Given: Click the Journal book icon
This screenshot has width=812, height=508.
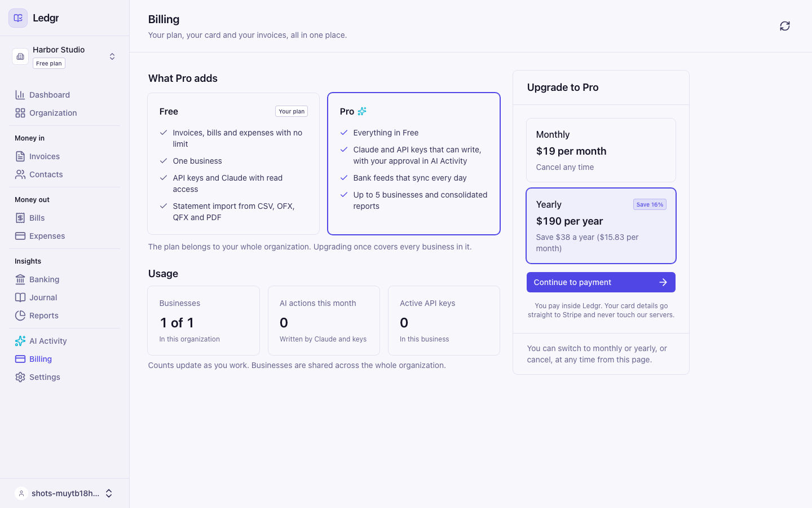Looking at the screenshot, I should coord(20,297).
